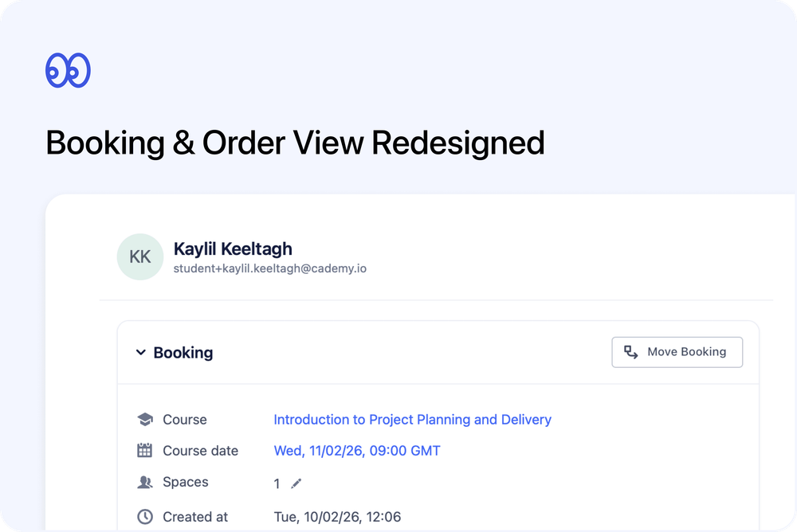Image resolution: width=797 pixels, height=532 pixels.
Task: Collapse the Booking section chevron
Action: coord(140,352)
